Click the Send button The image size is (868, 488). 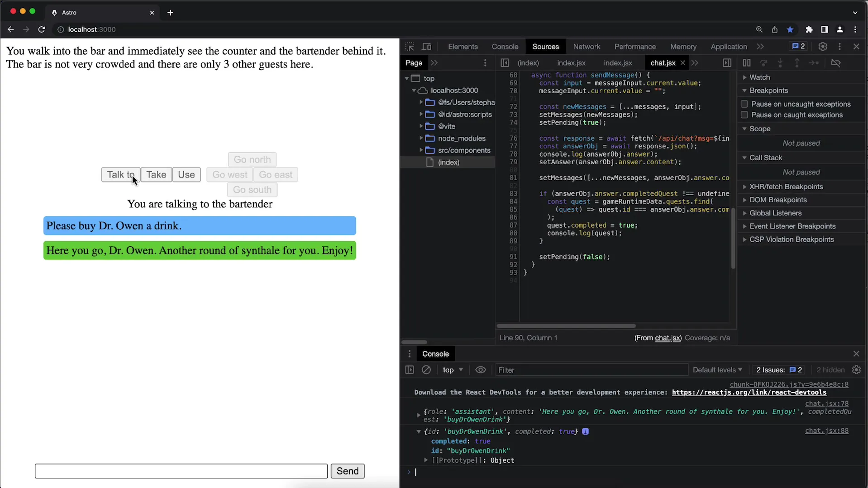[x=348, y=471]
